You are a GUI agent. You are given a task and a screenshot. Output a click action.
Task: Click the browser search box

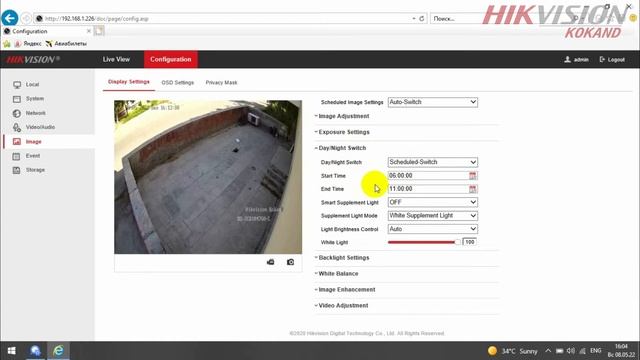pyautogui.click(x=457, y=18)
